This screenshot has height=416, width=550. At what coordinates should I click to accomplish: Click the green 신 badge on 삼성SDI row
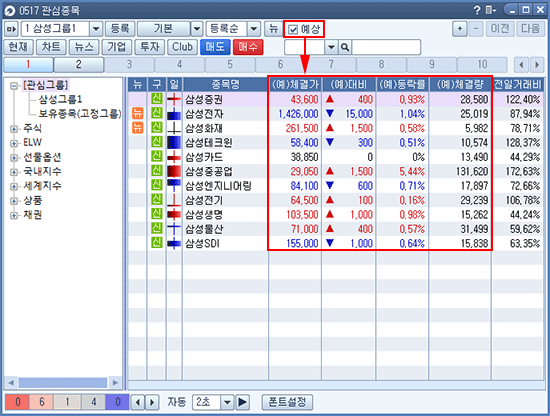(x=156, y=243)
